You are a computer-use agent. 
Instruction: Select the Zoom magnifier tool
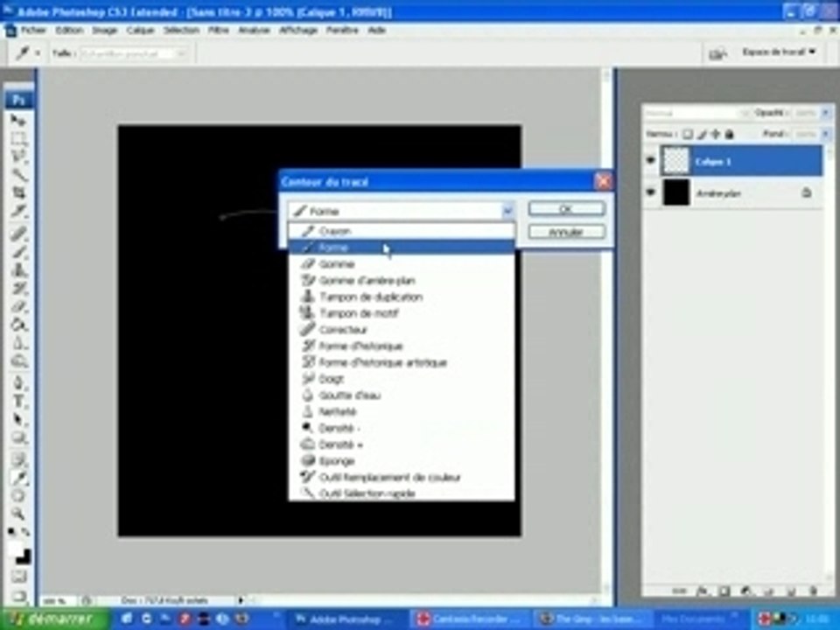point(18,514)
